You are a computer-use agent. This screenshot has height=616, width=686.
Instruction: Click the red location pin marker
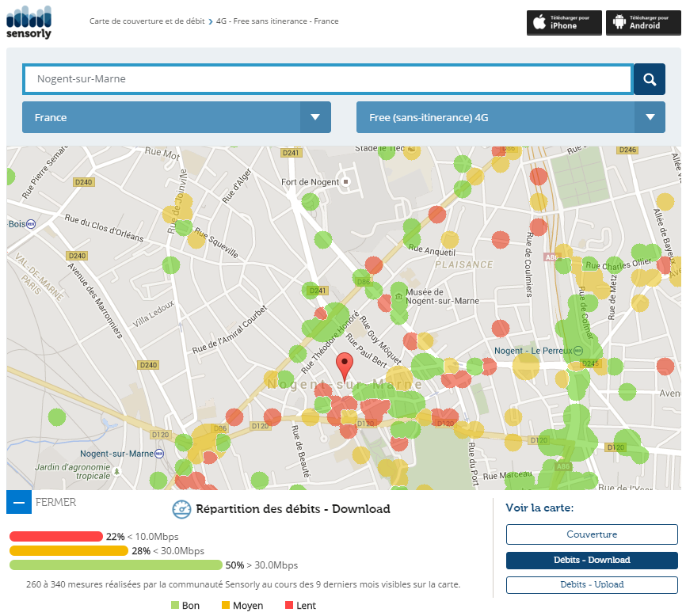[x=344, y=367]
